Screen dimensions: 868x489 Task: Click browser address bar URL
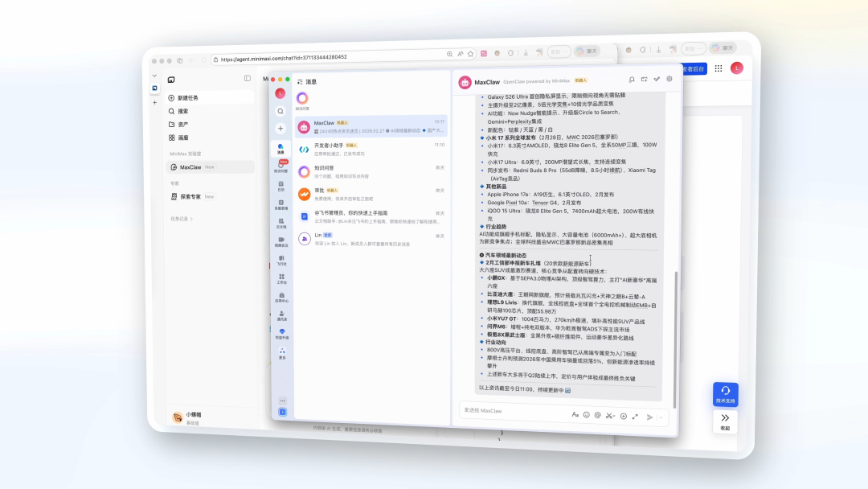pos(284,58)
